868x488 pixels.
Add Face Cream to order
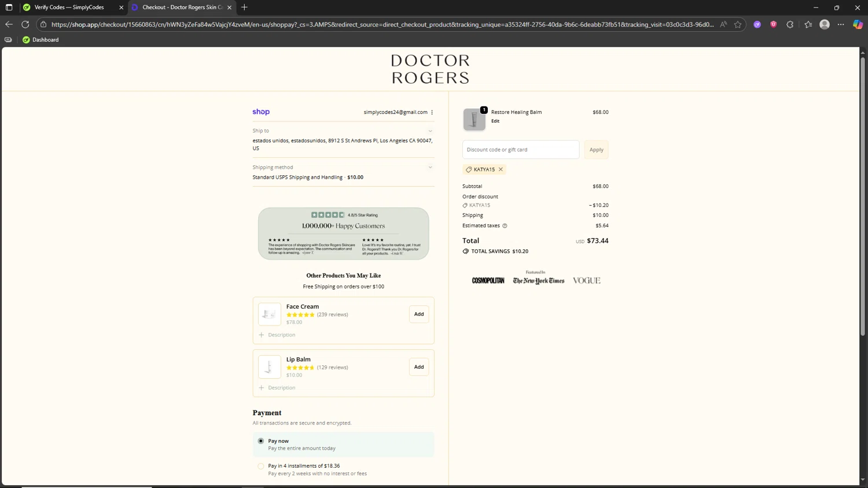(x=419, y=314)
